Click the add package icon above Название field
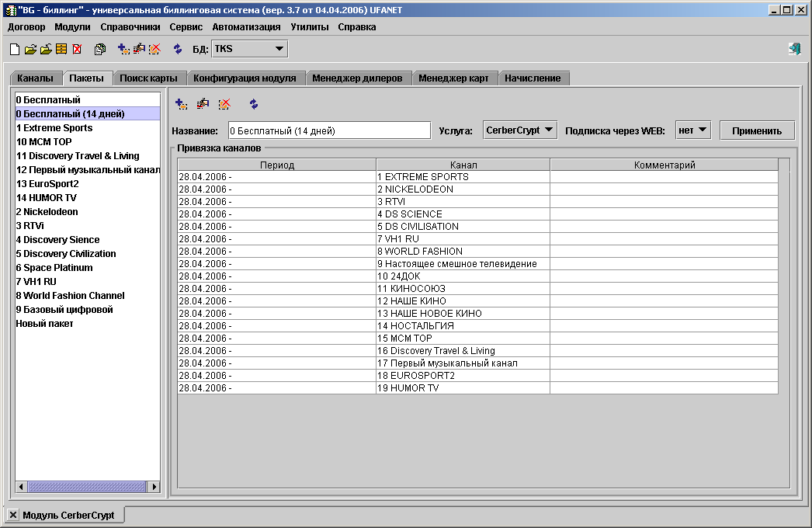The height and width of the screenshot is (528, 812). pos(181,104)
